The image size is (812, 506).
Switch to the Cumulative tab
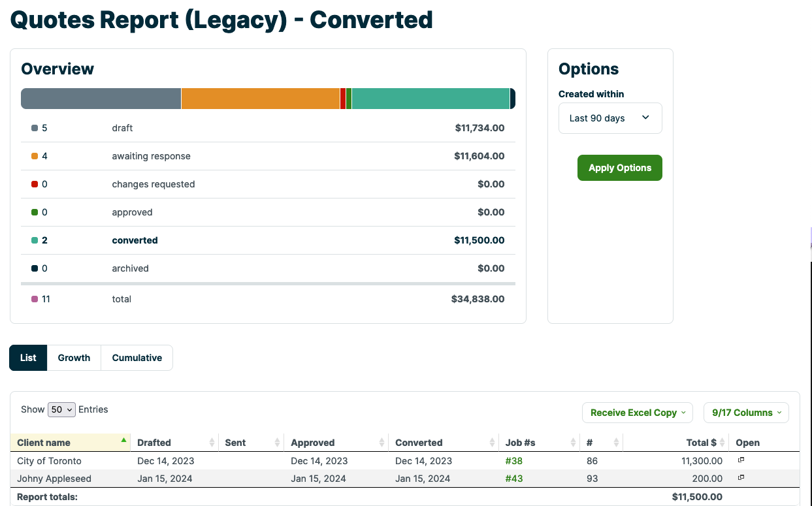point(137,358)
